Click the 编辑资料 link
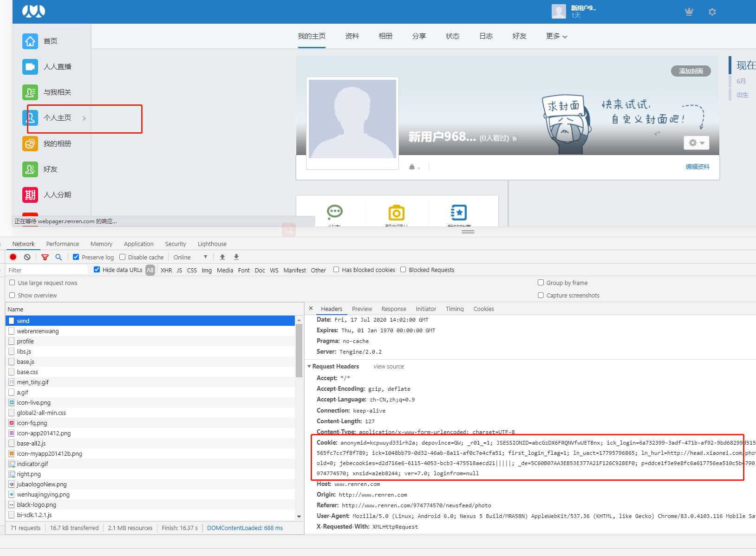 point(697,167)
